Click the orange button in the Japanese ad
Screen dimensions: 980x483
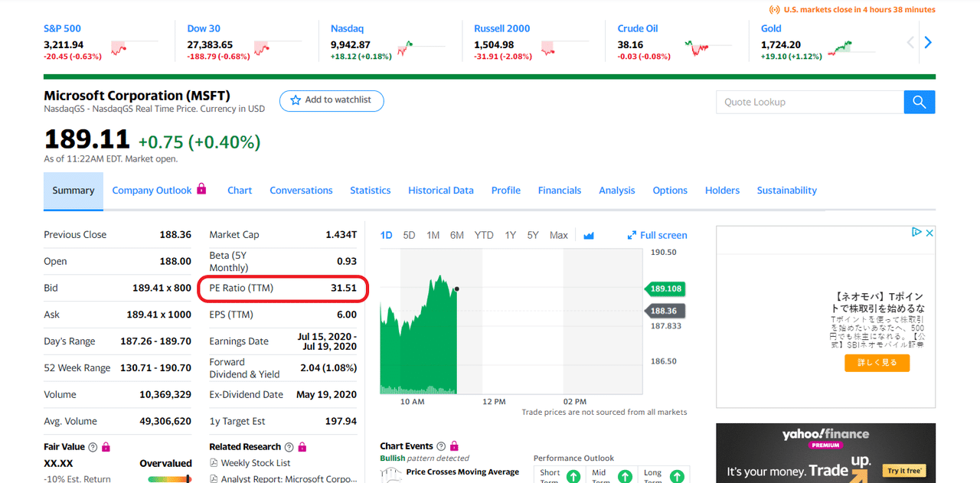[x=877, y=363]
